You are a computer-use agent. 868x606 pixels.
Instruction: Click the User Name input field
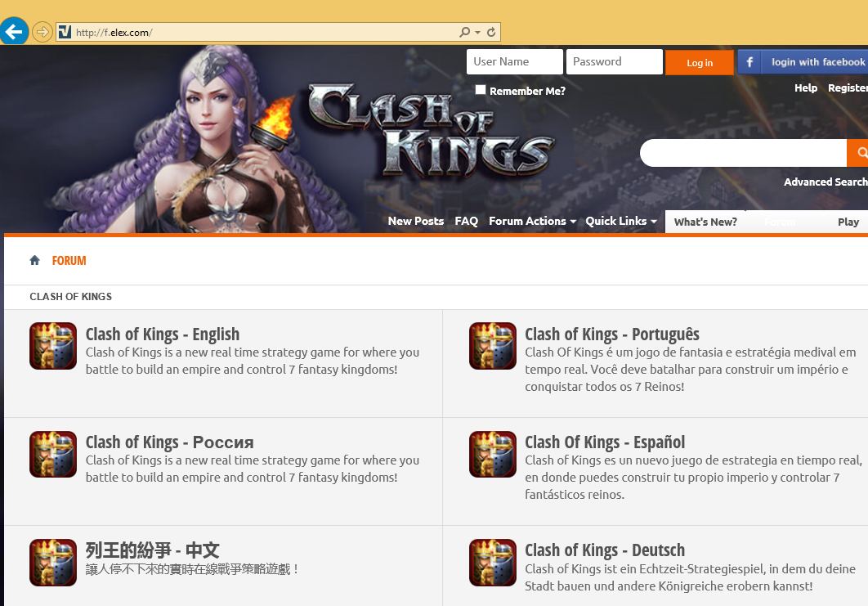coord(515,61)
